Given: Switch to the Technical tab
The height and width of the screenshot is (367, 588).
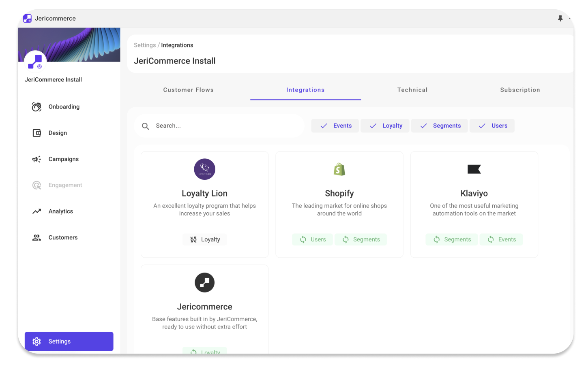Looking at the screenshot, I should (412, 90).
